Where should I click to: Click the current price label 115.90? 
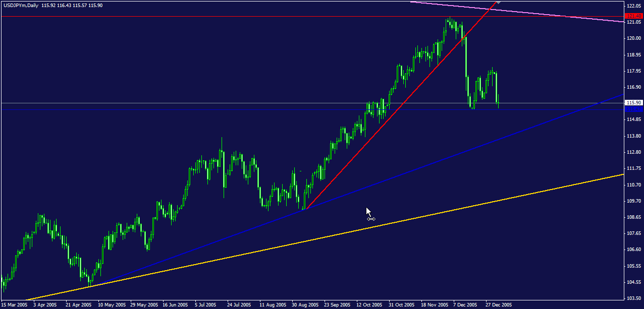[634, 103]
